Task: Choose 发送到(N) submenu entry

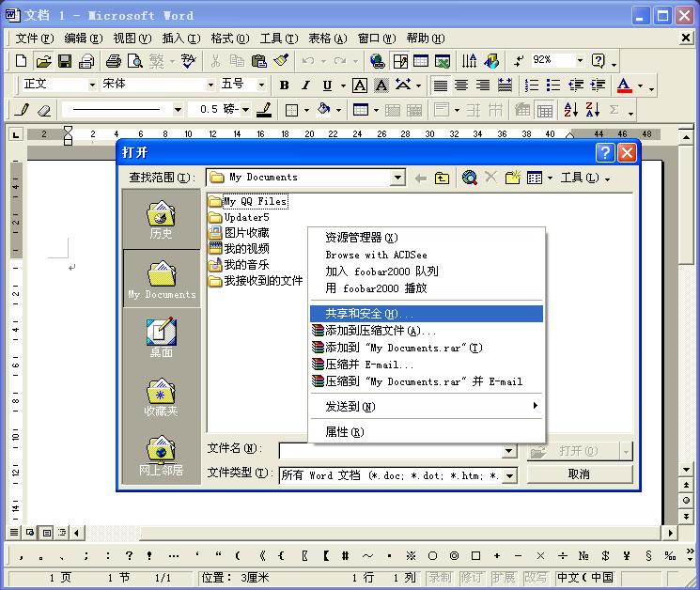Action: point(427,407)
